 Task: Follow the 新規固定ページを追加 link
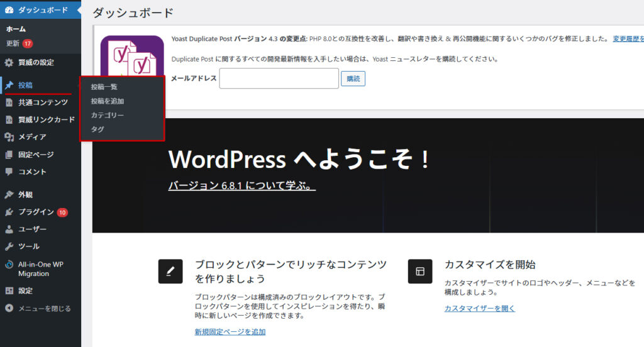(x=230, y=331)
